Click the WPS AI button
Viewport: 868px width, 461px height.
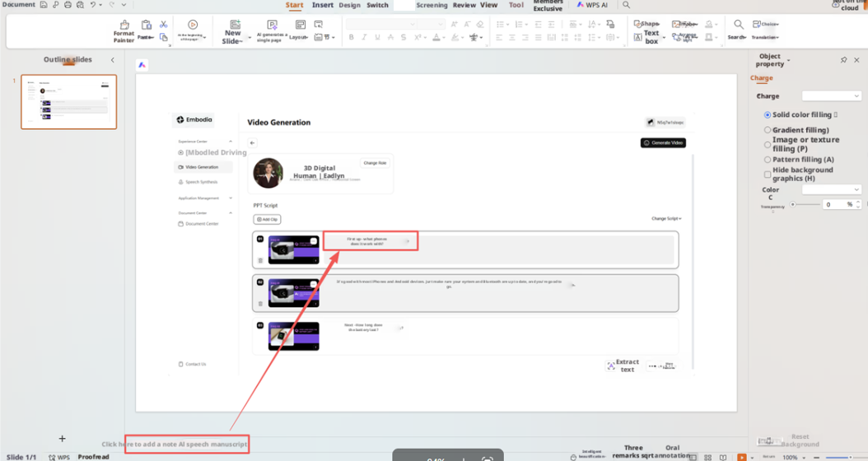coord(591,5)
